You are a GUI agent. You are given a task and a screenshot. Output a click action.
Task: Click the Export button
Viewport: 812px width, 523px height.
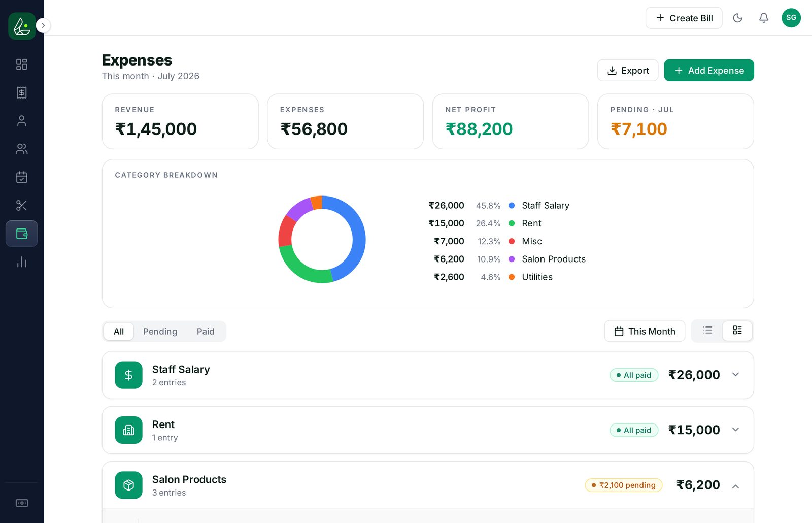pos(628,70)
